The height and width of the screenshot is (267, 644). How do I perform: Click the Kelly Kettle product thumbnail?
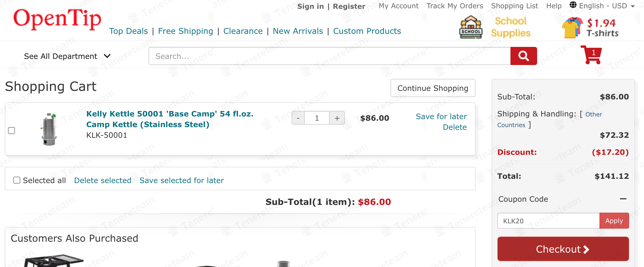pos(49,129)
